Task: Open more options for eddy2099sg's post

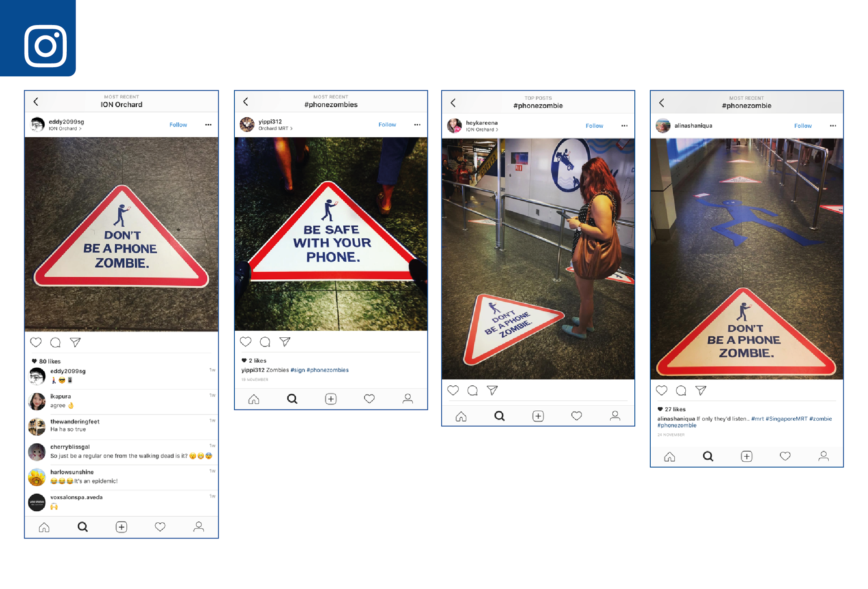Action: (x=208, y=125)
